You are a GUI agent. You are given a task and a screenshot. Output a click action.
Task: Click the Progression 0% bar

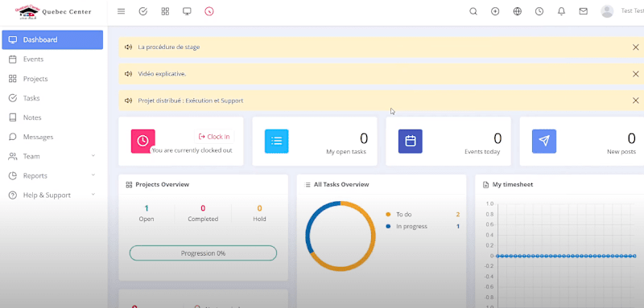(x=204, y=253)
